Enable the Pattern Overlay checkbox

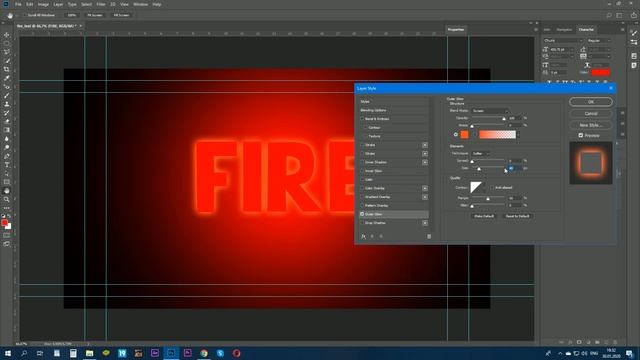coord(362,205)
